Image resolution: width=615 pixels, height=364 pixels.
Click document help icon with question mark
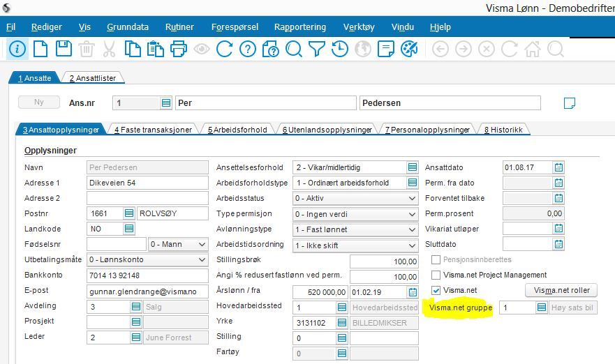(271, 50)
